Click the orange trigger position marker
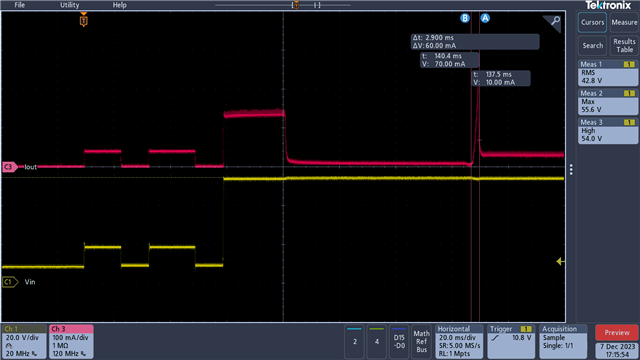The height and width of the screenshot is (360, 640). pos(84,20)
